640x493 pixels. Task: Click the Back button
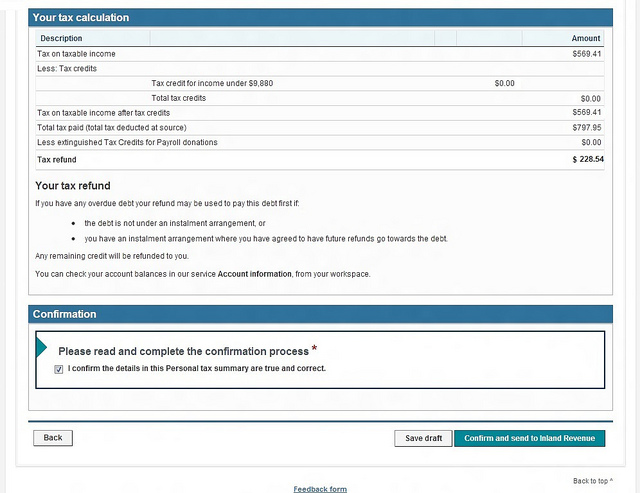pyautogui.click(x=53, y=438)
